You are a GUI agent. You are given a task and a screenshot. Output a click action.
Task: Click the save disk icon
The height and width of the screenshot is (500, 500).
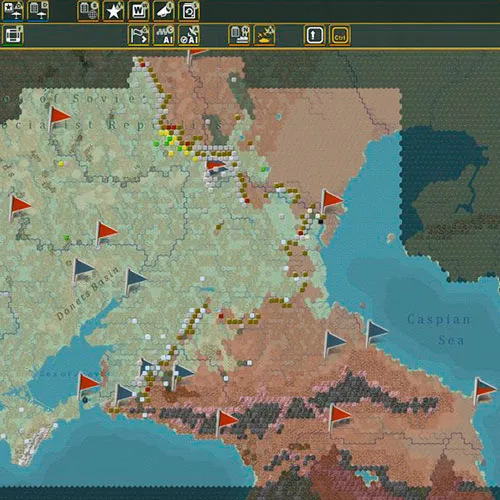189,11
